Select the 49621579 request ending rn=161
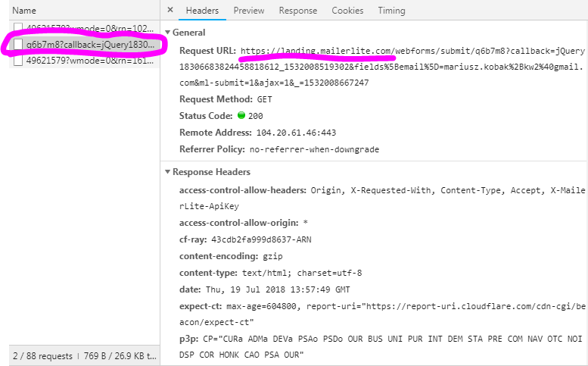The height and width of the screenshot is (366, 588). coord(89,61)
